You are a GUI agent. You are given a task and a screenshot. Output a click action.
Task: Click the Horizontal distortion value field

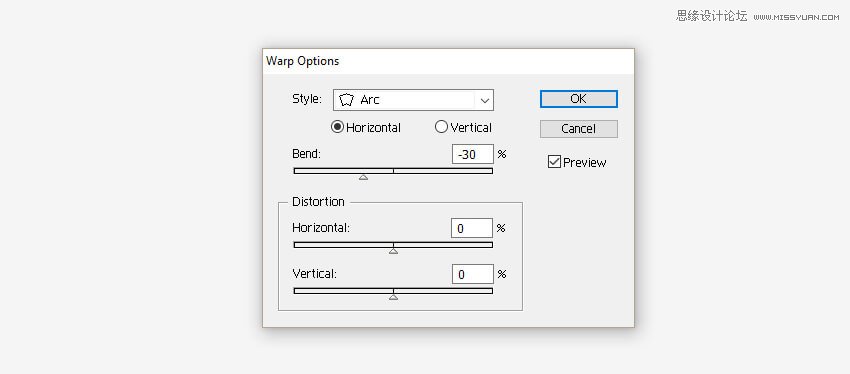(472, 228)
